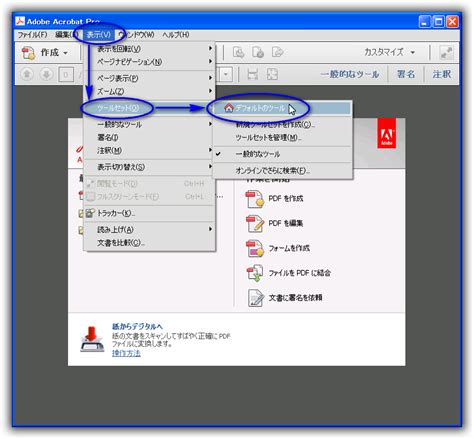
Task: Expand ズーム(Z) submenu
Action: click(x=149, y=91)
